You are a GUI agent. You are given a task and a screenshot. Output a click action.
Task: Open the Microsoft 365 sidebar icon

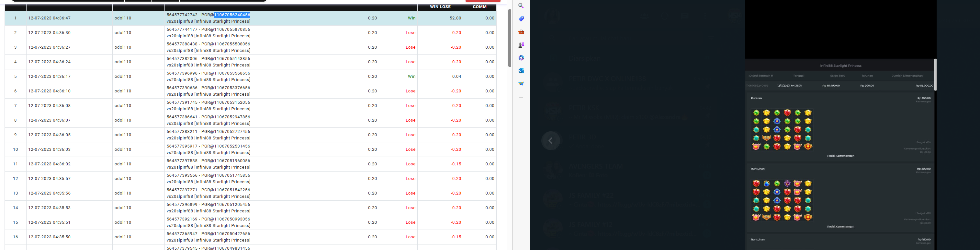coord(521,57)
